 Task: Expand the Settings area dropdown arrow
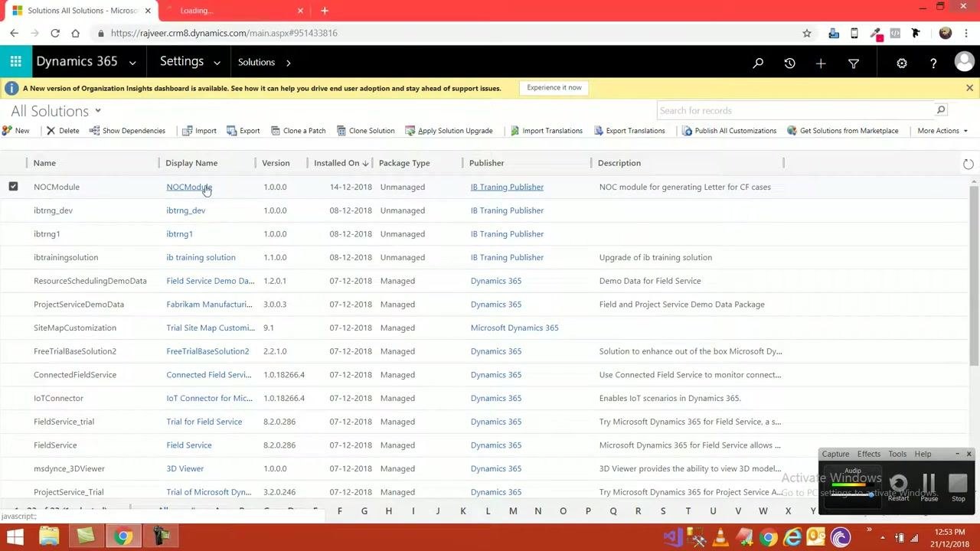pos(217,63)
